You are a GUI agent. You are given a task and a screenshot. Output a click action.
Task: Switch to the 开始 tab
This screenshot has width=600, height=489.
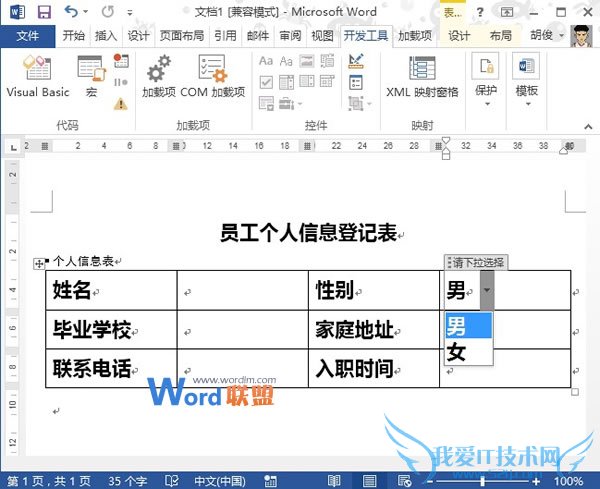click(73, 36)
